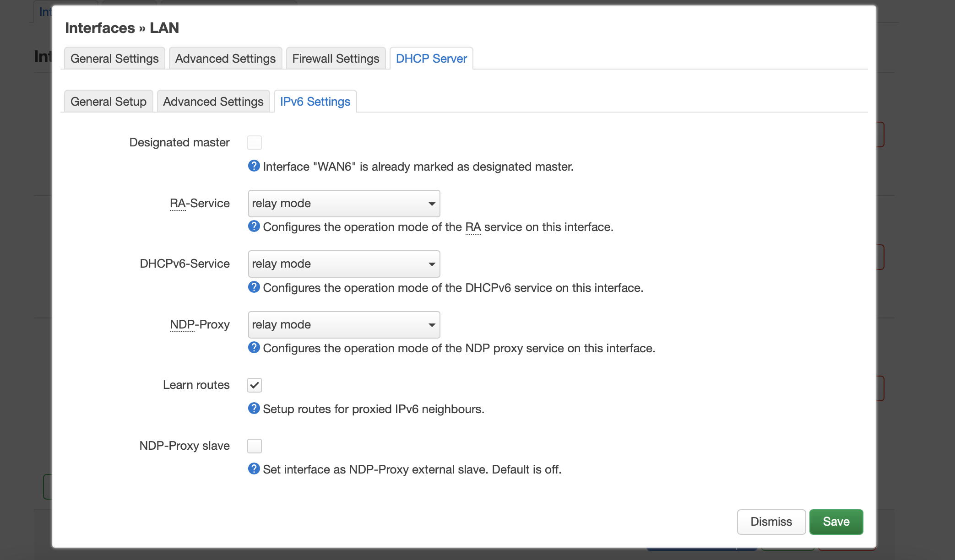Open the NDP-Proxy mode dropdown
The width and height of the screenshot is (955, 560).
pyautogui.click(x=344, y=325)
